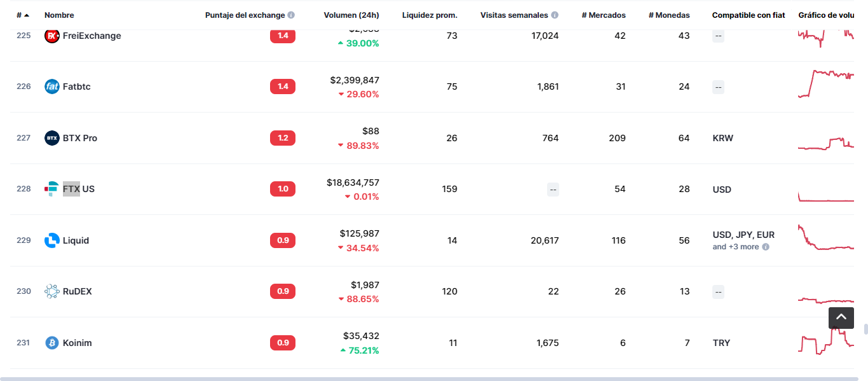Click the BTX Pro logo icon
The image size is (868, 381).
point(52,138)
